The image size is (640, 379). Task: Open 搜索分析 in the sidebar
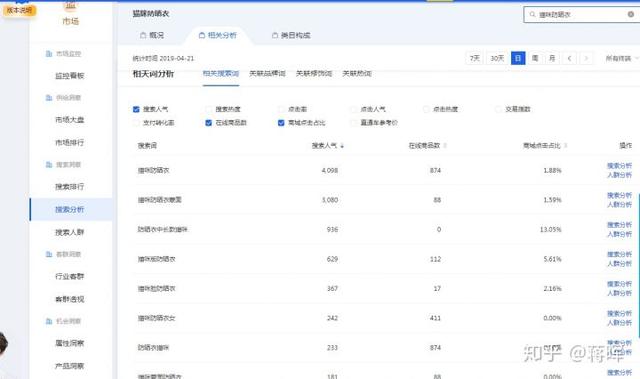tap(70, 210)
